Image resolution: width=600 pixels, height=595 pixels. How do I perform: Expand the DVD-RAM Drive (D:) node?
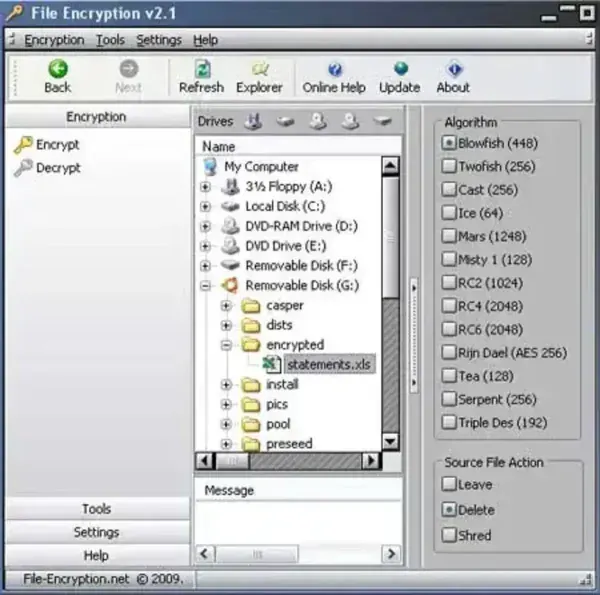[205, 227]
